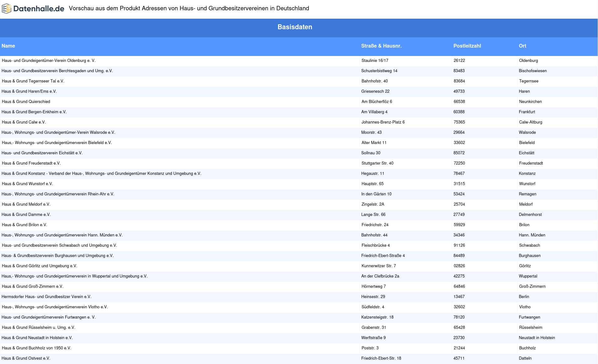
Task: Click Haus & Grund Groß-Zimmern e.V.
Action: (x=32, y=287)
